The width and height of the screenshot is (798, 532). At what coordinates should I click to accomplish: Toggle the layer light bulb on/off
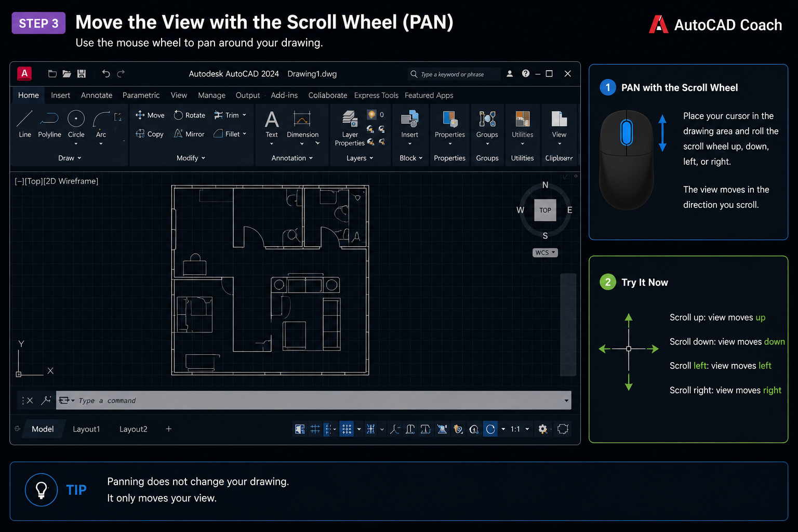372,114
